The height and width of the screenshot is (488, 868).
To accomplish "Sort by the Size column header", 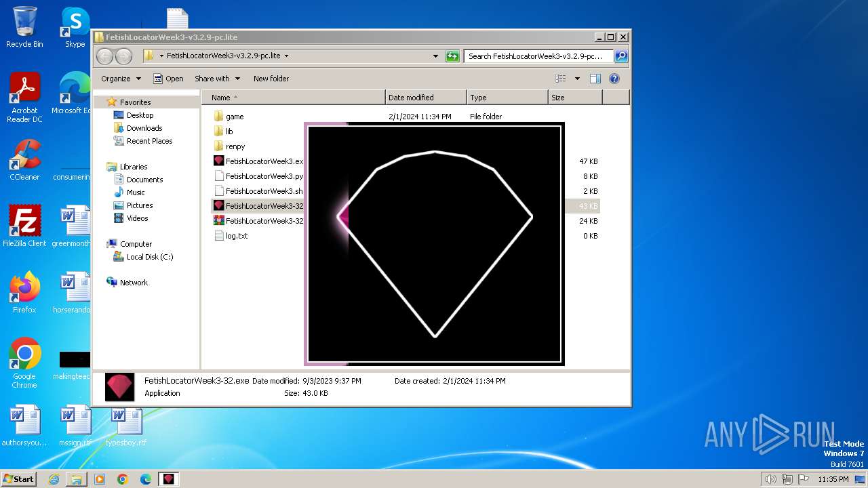I will pos(575,98).
